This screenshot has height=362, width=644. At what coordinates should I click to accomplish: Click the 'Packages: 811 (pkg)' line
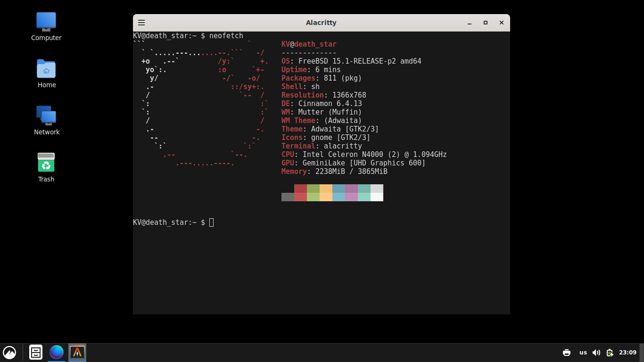pyautogui.click(x=322, y=78)
